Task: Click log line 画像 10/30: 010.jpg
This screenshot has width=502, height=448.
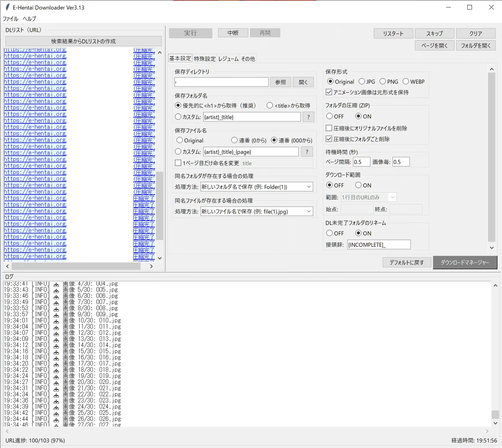Action: click(62, 320)
